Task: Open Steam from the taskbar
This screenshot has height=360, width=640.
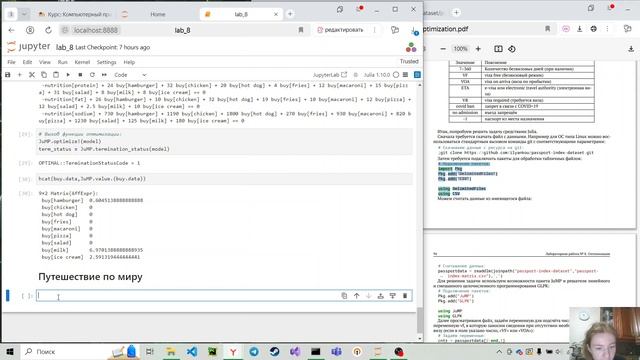Action: click(274, 351)
